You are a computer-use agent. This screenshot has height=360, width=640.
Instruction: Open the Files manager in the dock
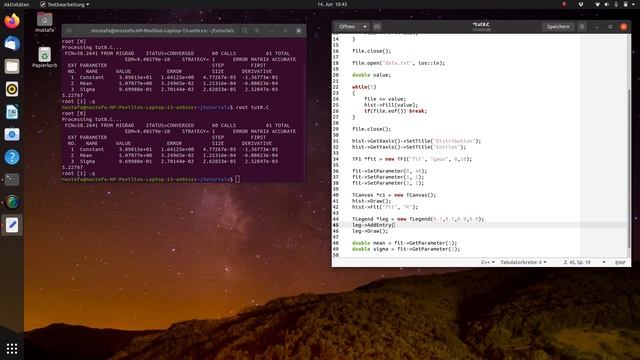click(x=12, y=67)
